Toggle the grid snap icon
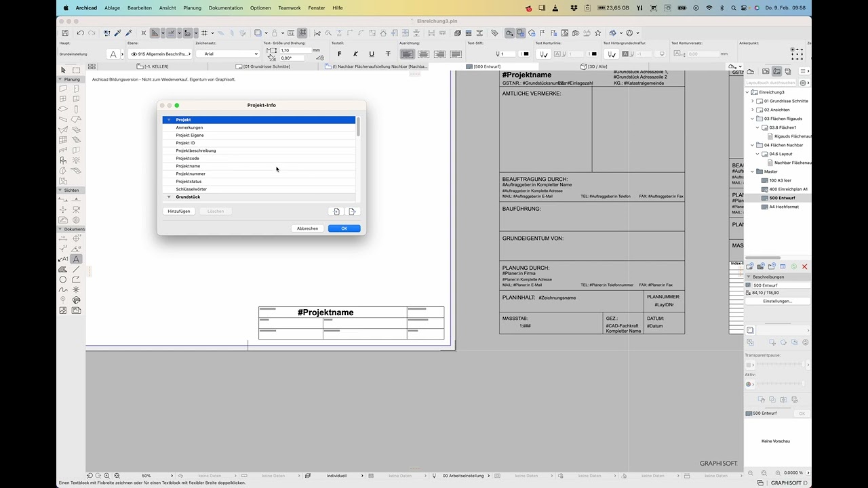Image resolution: width=868 pixels, height=488 pixels. click(x=204, y=33)
